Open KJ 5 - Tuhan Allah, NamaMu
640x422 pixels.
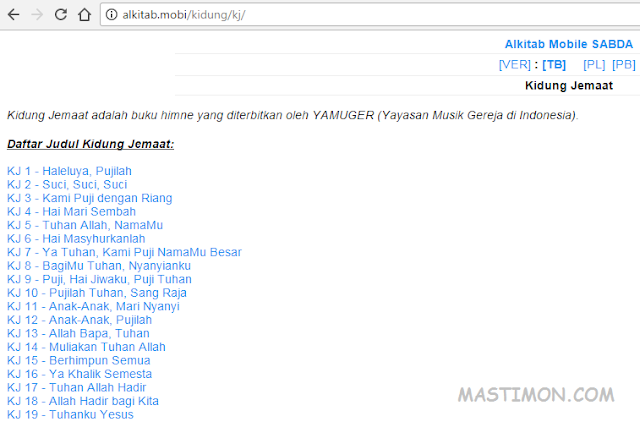[x=85, y=225]
